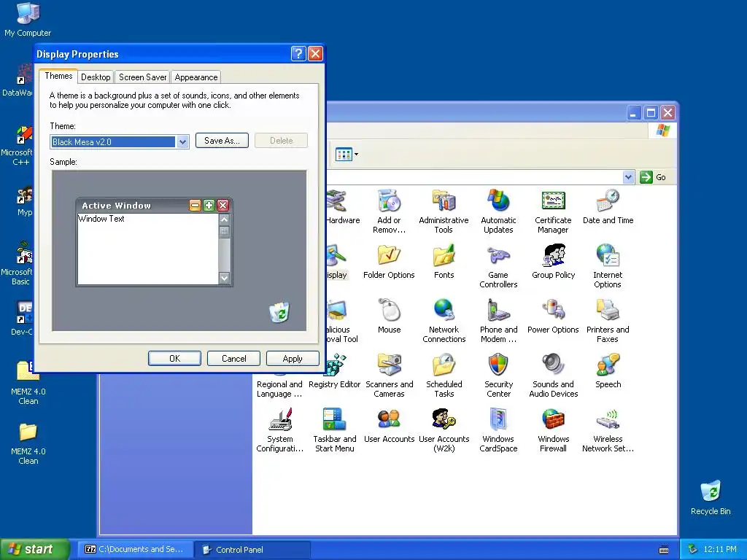The height and width of the screenshot is (560, 747).
Task: Open Scheduled Tasks icon
Action: [444, 376]
